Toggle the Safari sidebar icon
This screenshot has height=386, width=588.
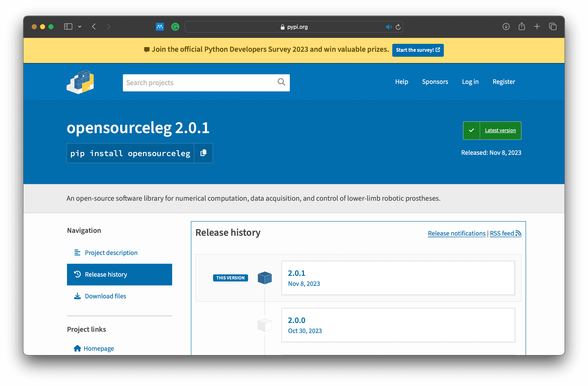pos(68,27)
